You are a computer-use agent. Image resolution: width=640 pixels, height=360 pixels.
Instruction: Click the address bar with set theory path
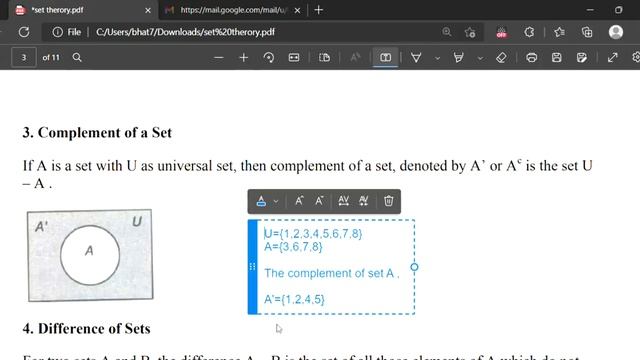(x=261, y=32)
